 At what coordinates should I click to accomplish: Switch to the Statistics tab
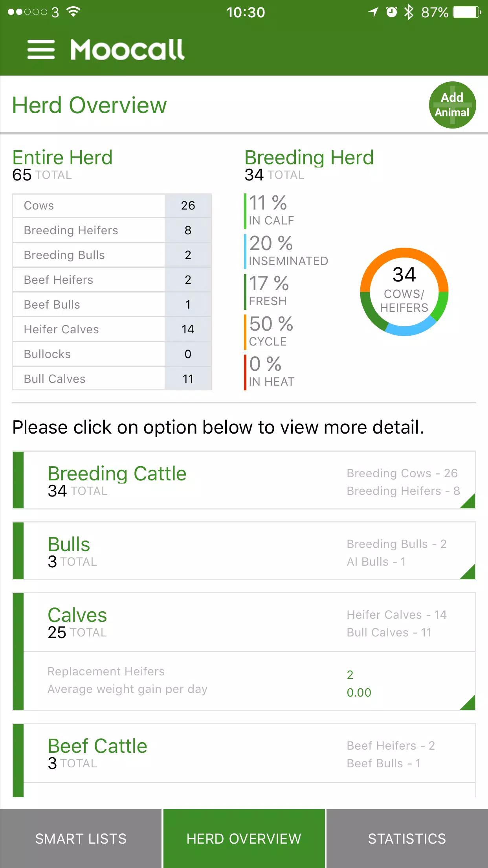tap(407, 839)
